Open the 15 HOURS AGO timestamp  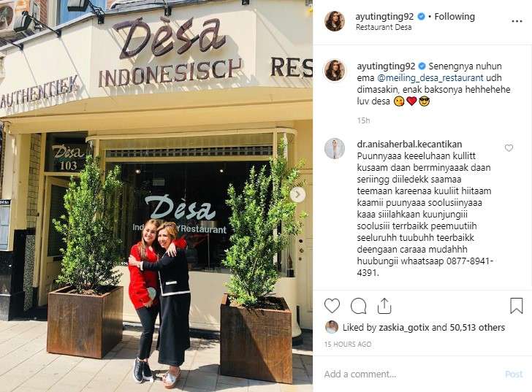[x=348, y=345]
